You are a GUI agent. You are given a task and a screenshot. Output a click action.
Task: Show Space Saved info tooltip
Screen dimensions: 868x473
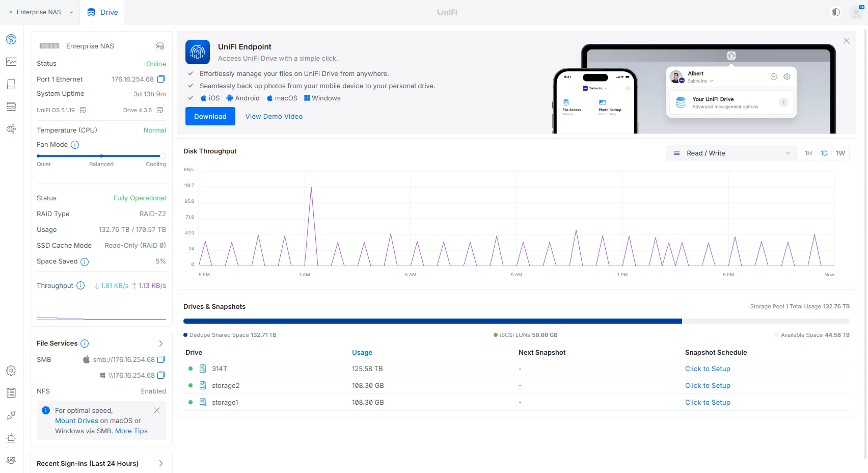click(x=85, y=262)
